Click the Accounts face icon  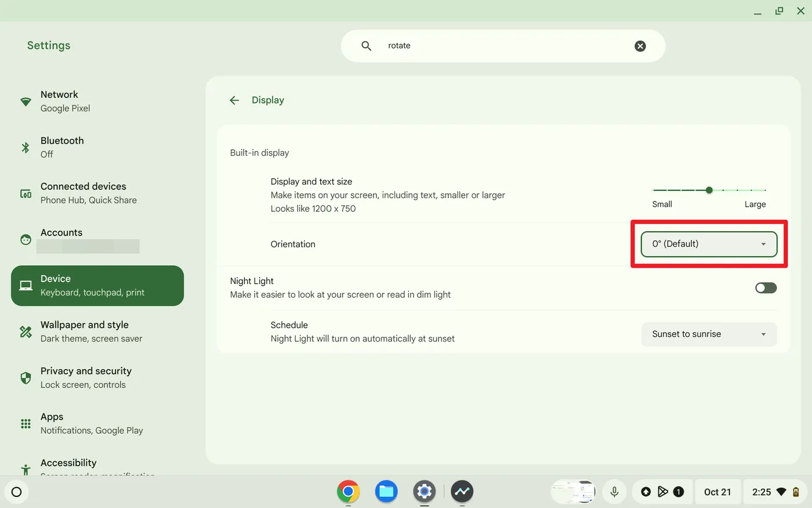tap(26, 239)
